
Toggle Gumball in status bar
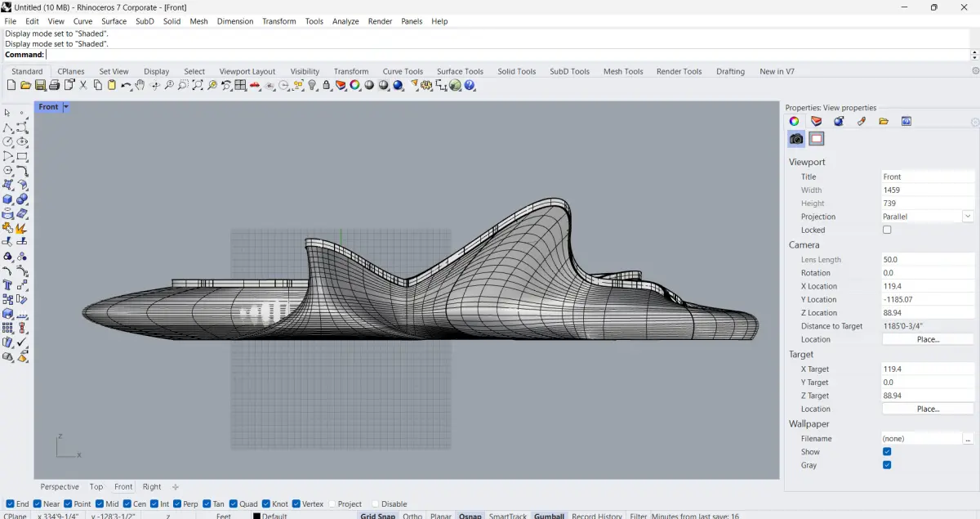[549, 516]
